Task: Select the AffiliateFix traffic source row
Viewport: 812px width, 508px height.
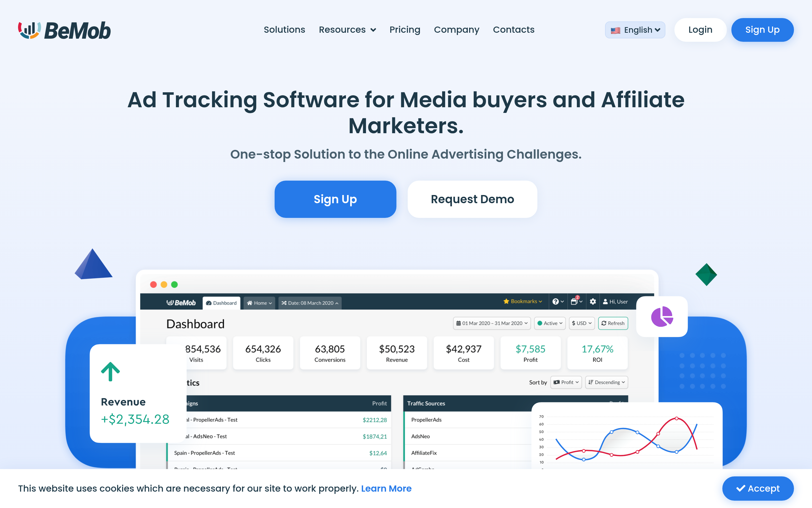Action: click(468, 453)
